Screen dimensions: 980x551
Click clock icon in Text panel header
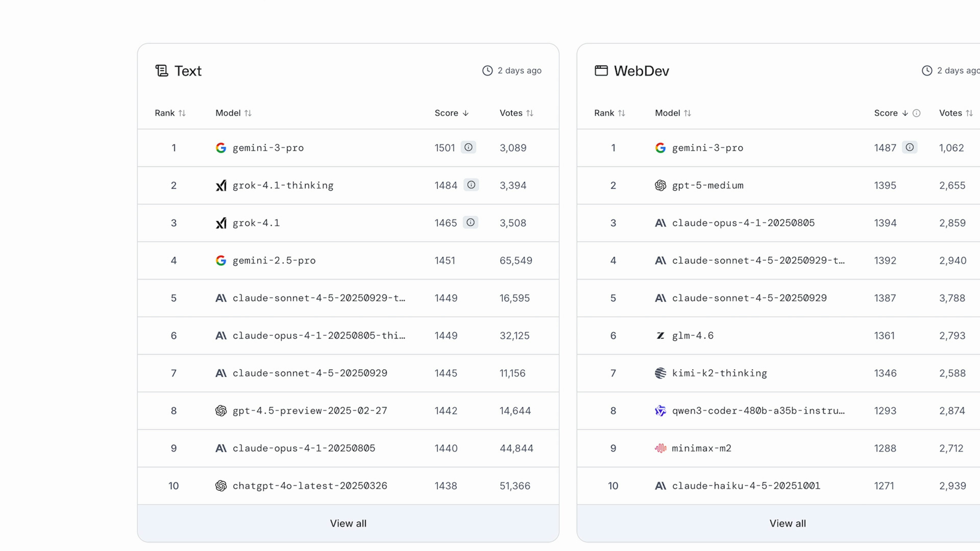pyautogui.click(x=487, y=71)
